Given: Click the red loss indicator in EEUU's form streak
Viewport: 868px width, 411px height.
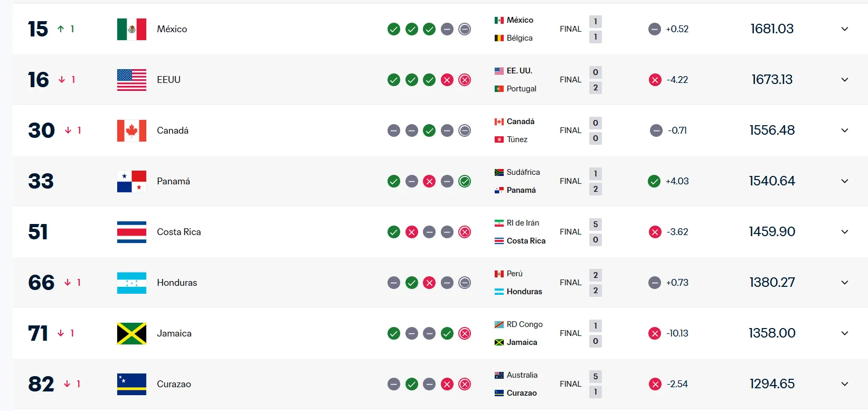Looking at the screenshot, I should 447,80.
